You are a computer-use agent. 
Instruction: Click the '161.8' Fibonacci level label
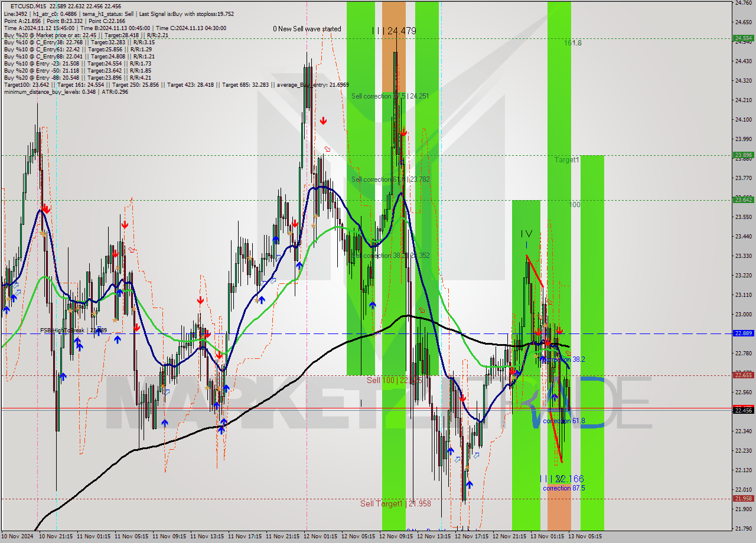(572, 43)
